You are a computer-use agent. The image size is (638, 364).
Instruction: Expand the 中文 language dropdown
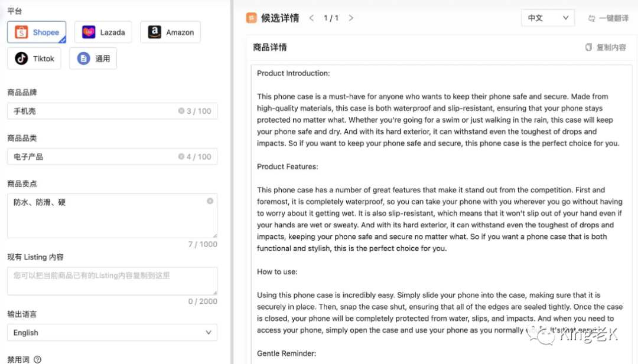tap(548, 18)
